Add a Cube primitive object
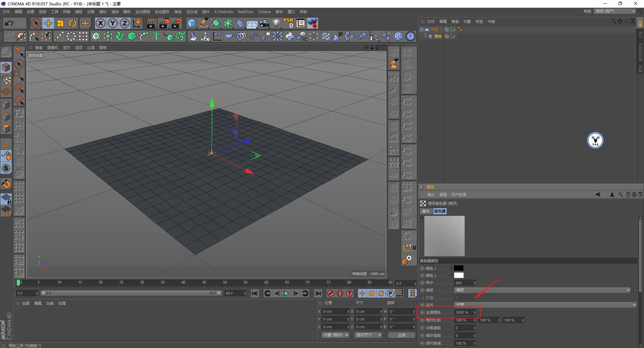The image size is (644, 348). point(192,23)
